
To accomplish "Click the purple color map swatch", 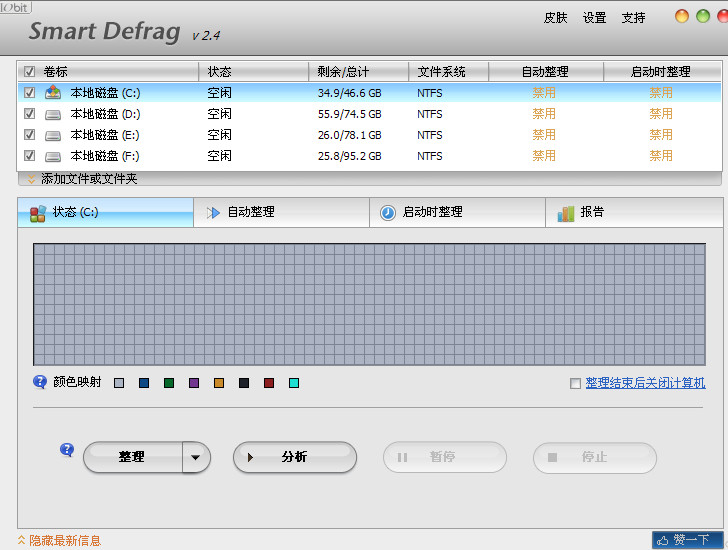I will point(194,383).
